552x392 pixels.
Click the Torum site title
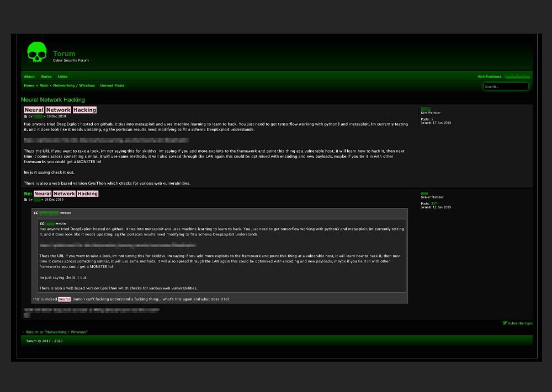(64, 53)
